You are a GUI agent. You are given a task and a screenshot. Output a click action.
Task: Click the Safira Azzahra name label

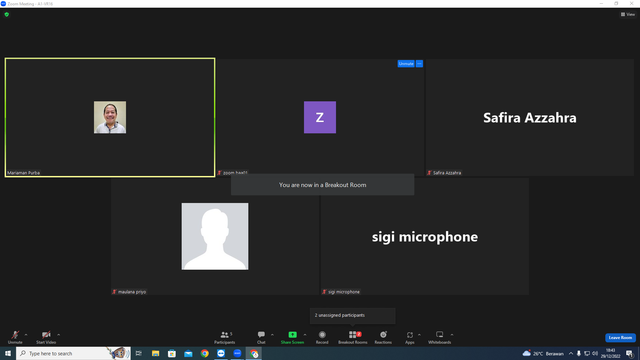click(447, 173)
